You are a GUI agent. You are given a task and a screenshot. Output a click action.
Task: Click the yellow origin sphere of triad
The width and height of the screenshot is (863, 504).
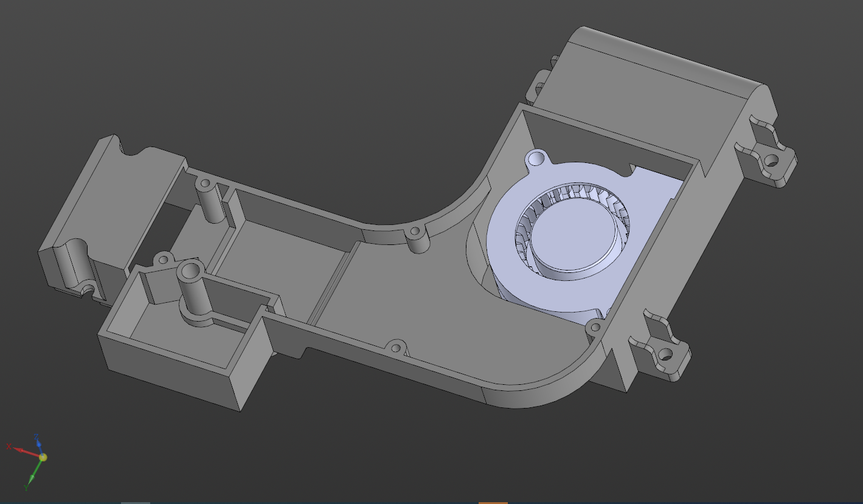pos(43,457)
